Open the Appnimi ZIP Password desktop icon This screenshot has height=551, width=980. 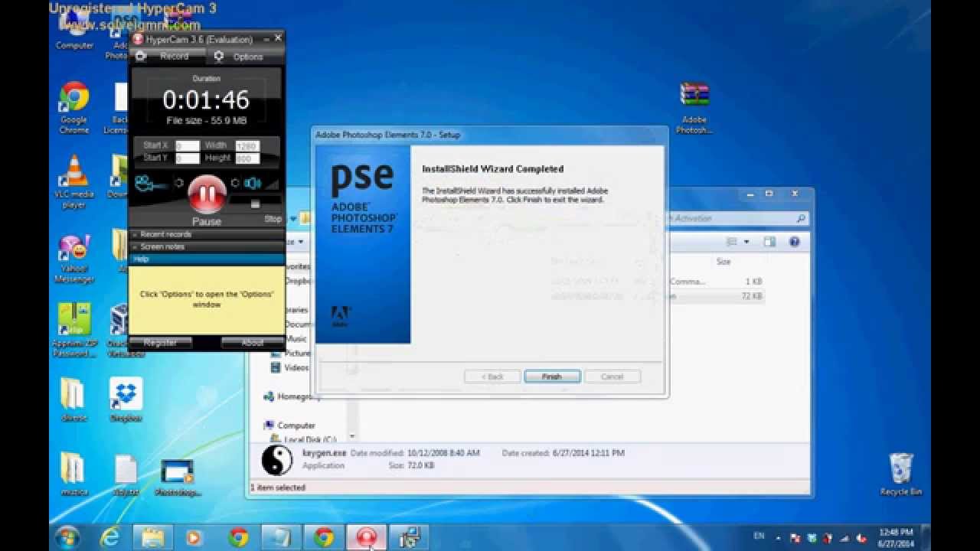pos(74,331)
